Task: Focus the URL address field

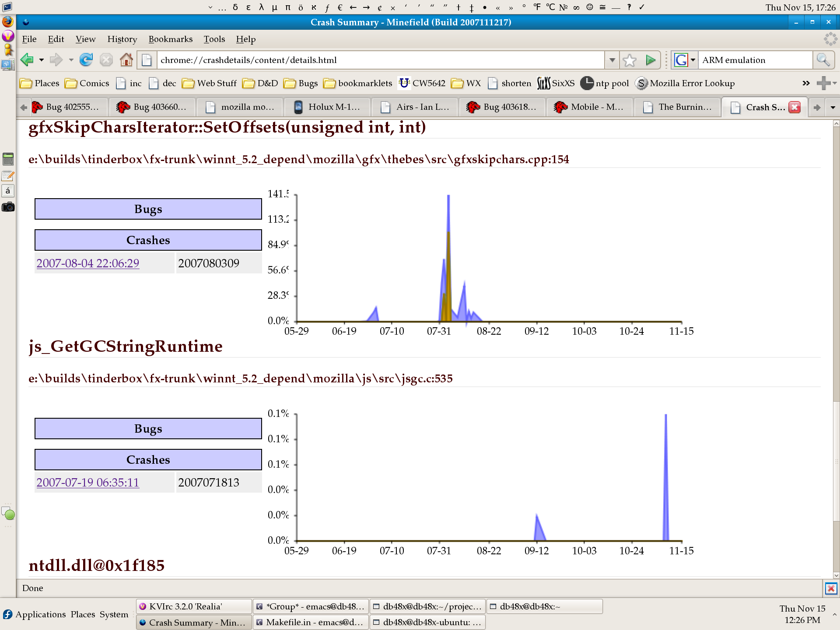Action: pyautogui.click(x=381, y=60)
